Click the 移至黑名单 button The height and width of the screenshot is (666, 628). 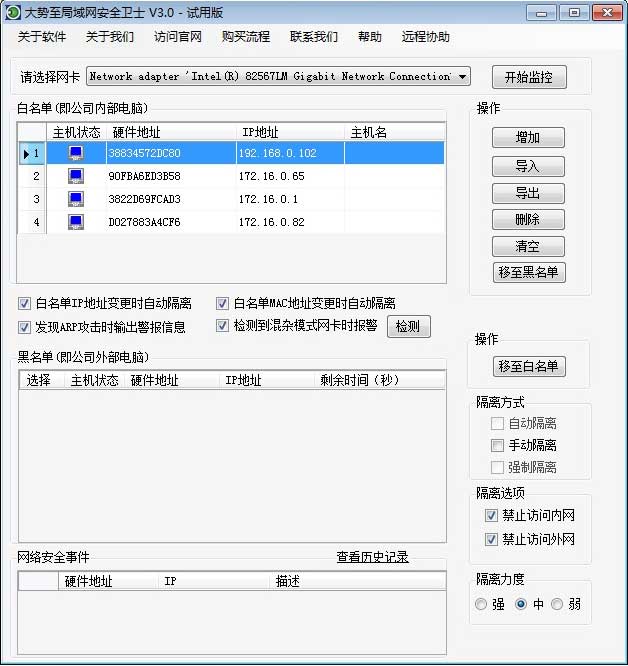pos(529,272)
